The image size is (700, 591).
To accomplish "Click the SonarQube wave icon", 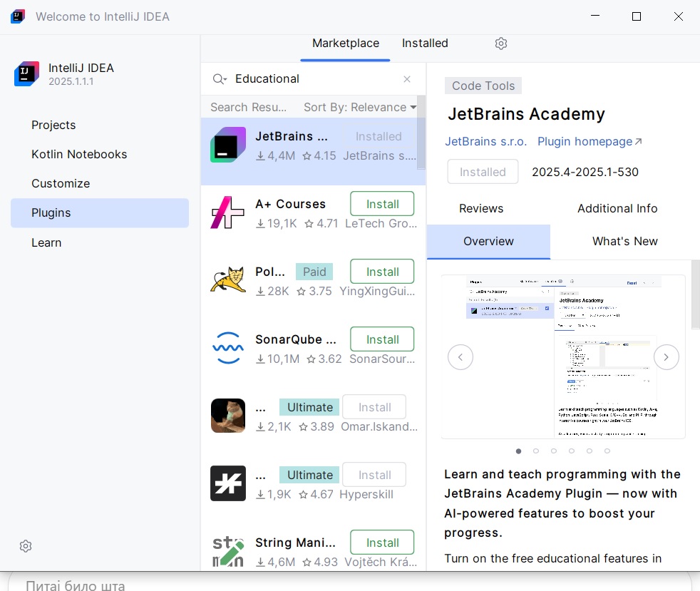I will click(x=228, y=348).
